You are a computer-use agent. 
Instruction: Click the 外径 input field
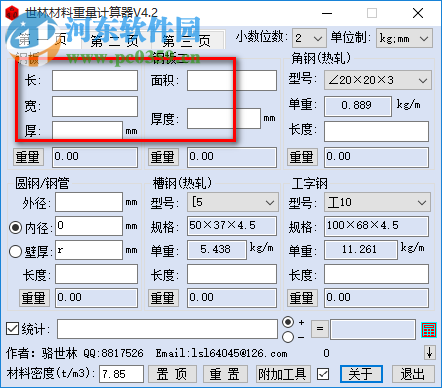tap(89, 202)
